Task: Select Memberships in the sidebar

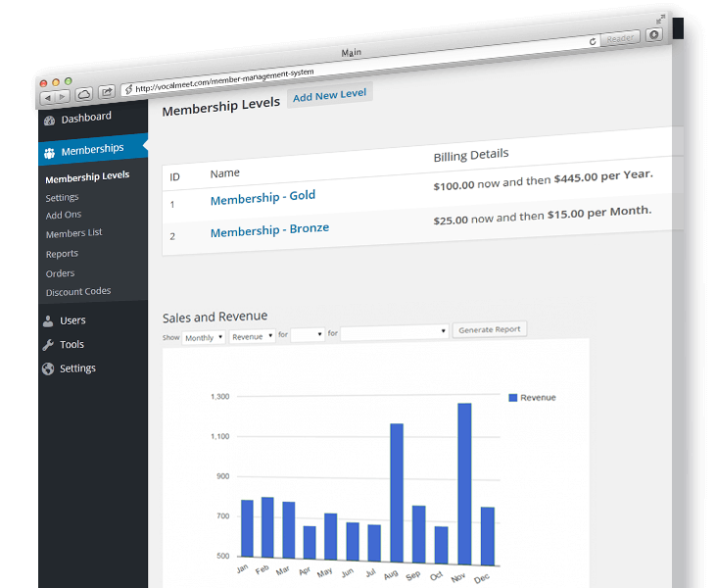Action: 92,149
